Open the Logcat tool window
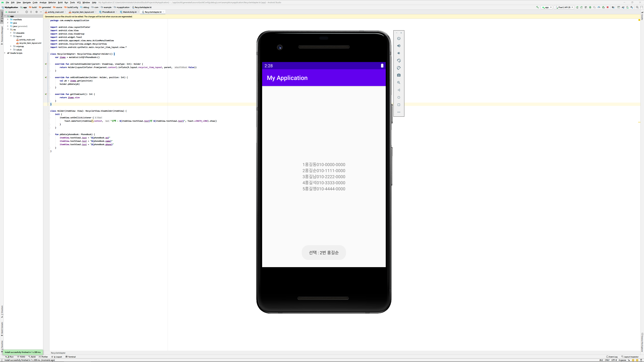Viewport: 644px width, 362px height. [58, 357]
